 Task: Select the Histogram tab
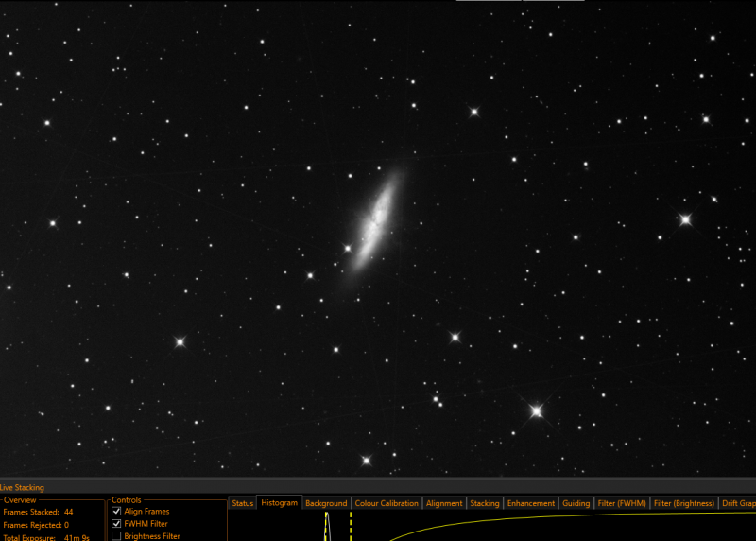point(279,503)
